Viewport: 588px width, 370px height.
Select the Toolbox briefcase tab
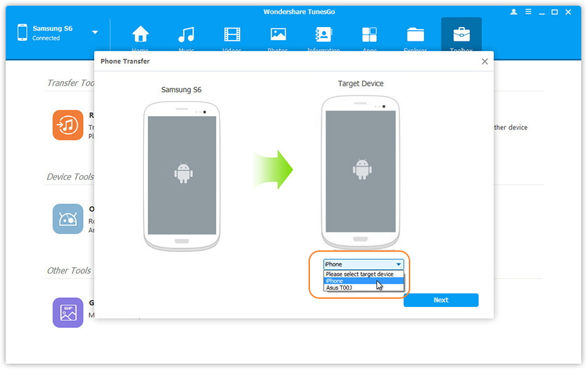pos(461,35)
